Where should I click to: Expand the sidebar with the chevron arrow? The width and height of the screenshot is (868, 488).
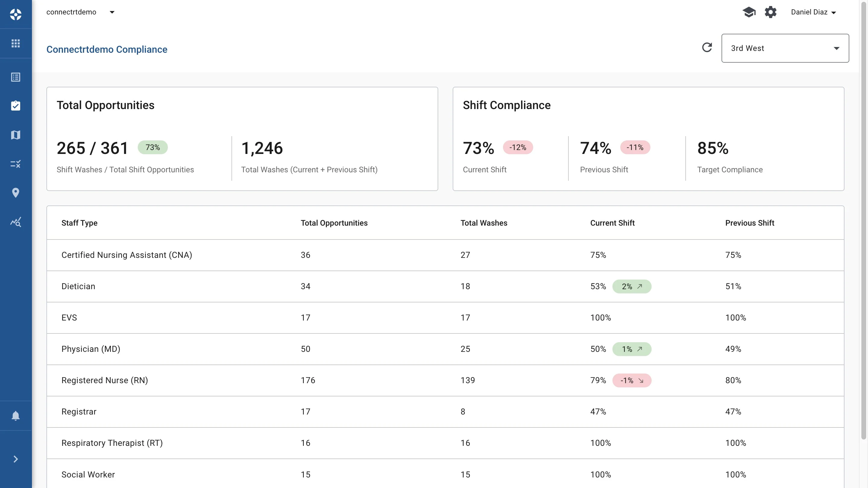coord(15,459)
